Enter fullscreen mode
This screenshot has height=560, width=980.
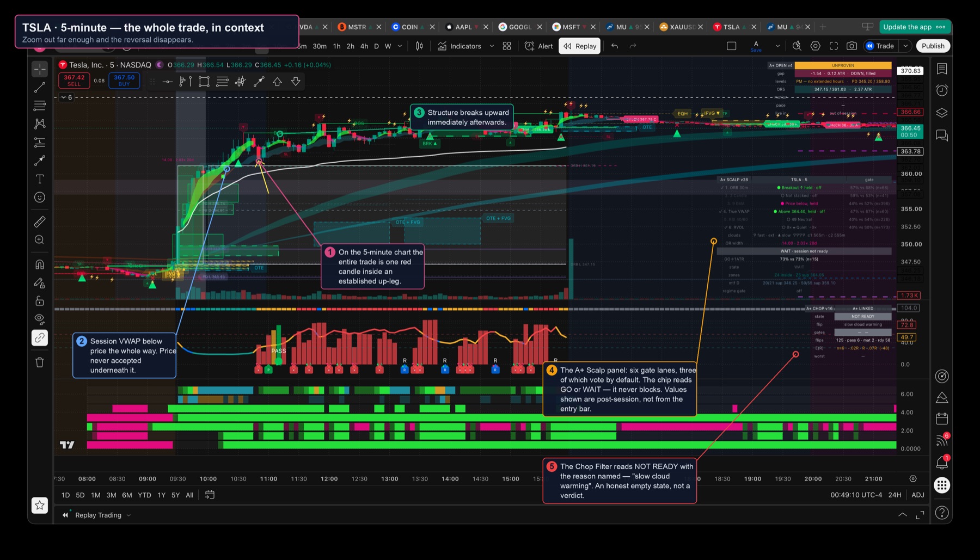tap(834, 46)
